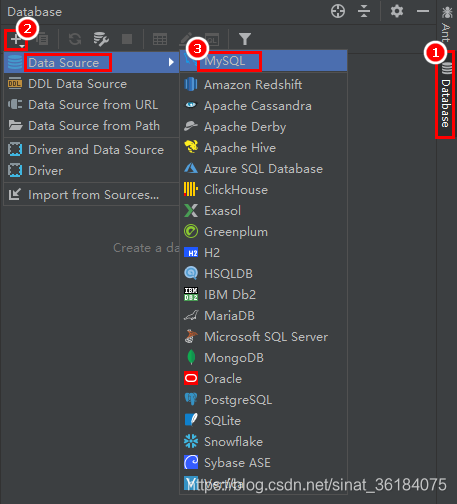Select Apache Cassandra data source
457x504 pixels.
[x=263, y=106]
